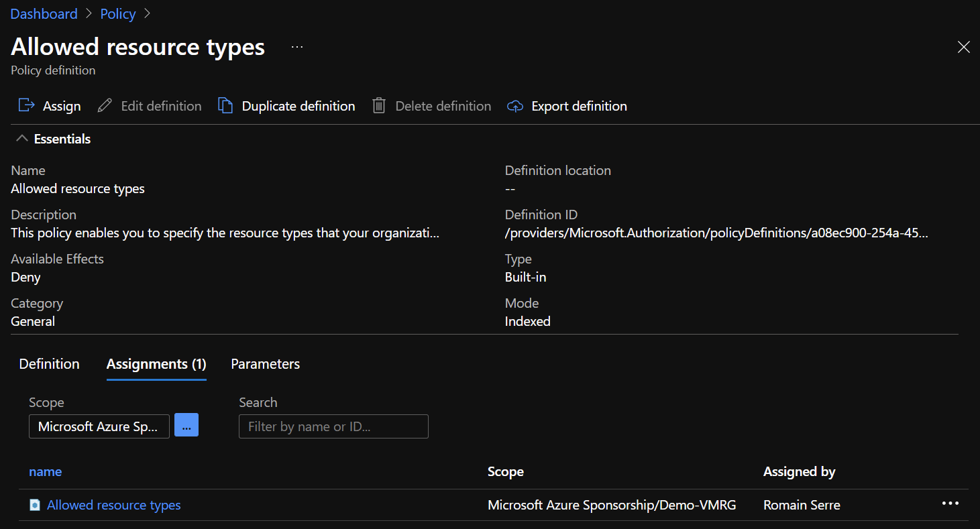Switch to the Definition tab
This screenshot has height=529, width=980.
click(50, 364)
